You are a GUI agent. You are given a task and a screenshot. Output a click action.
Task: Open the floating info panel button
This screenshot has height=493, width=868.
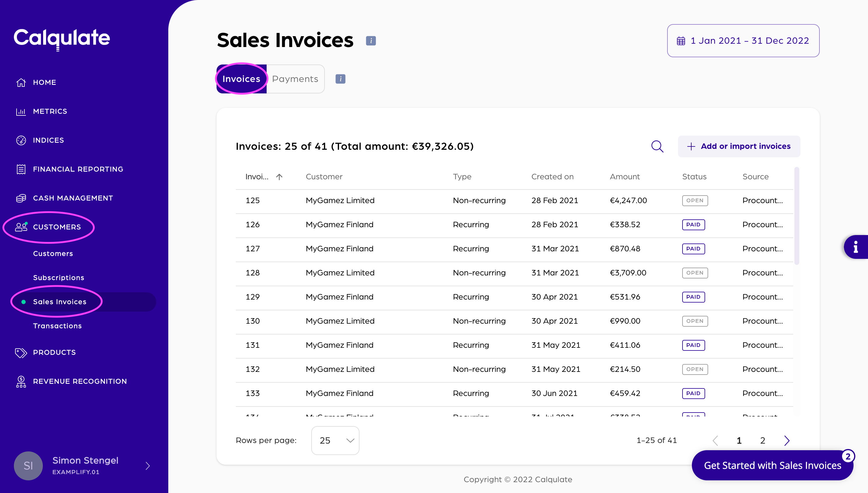[856, 247]
